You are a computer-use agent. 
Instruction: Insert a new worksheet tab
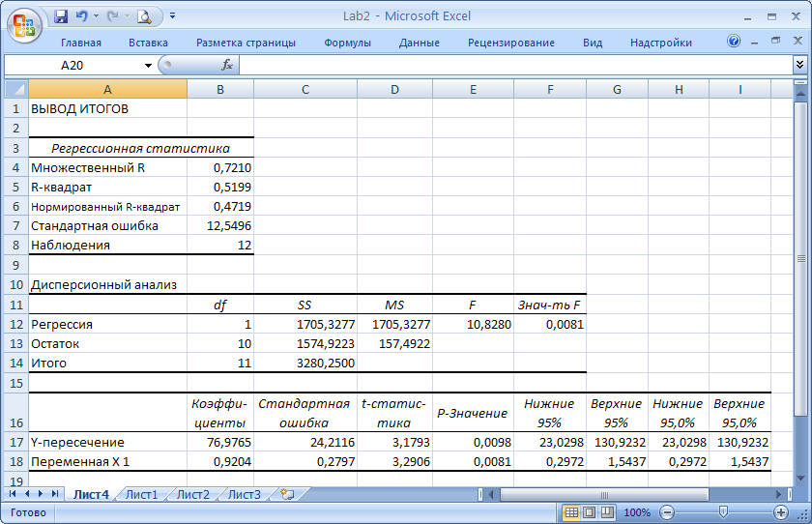[x=286, y=494]
